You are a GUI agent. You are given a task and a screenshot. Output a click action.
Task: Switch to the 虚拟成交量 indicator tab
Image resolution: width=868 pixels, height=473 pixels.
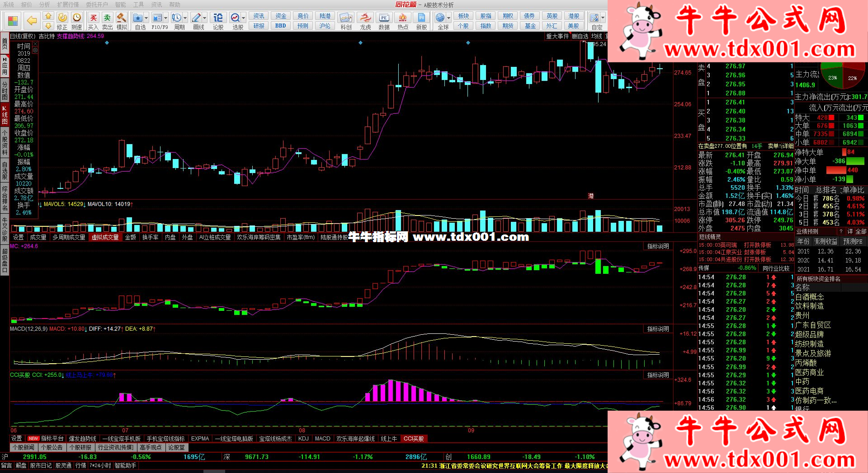click(x=105, y=237)
